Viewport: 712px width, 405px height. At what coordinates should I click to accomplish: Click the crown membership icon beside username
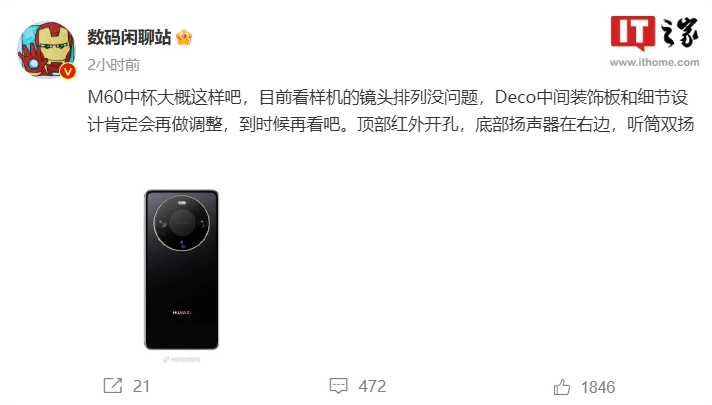[x=184, y=37]
